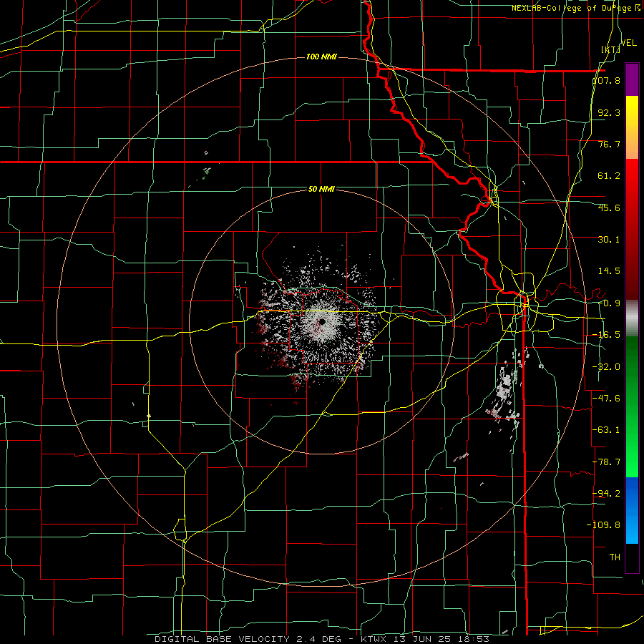The width and height of the screenshot is (644, 644).
Task: Click the -109.8 legend value
Action: (x=604, y=525)
